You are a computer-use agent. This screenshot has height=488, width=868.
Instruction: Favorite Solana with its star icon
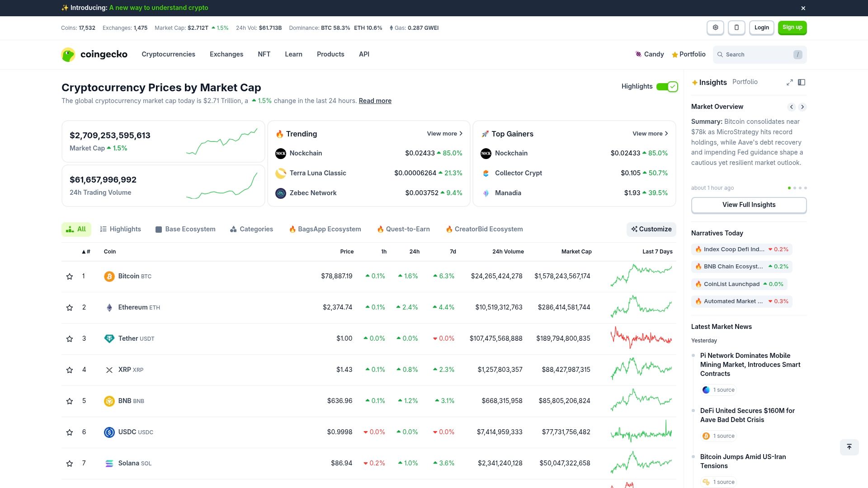70,464
